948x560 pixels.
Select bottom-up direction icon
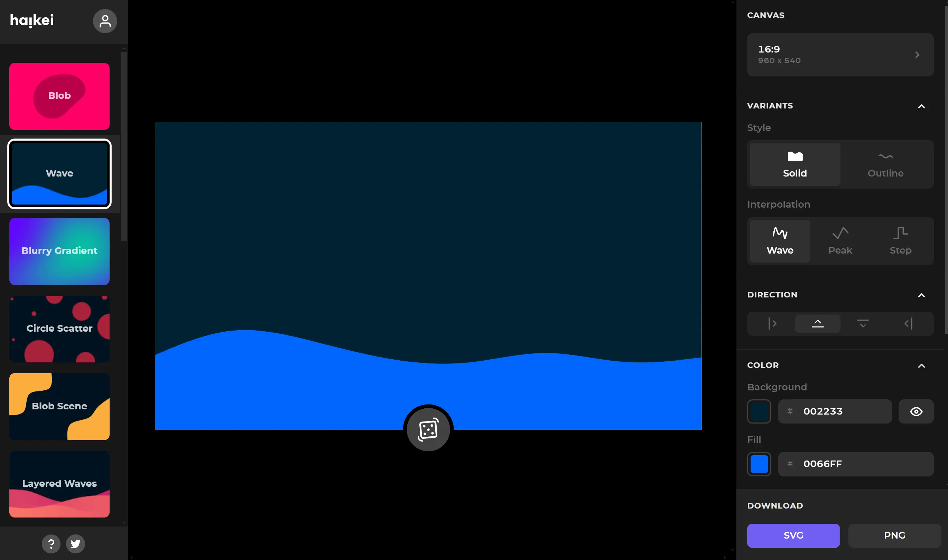(817, 323)
